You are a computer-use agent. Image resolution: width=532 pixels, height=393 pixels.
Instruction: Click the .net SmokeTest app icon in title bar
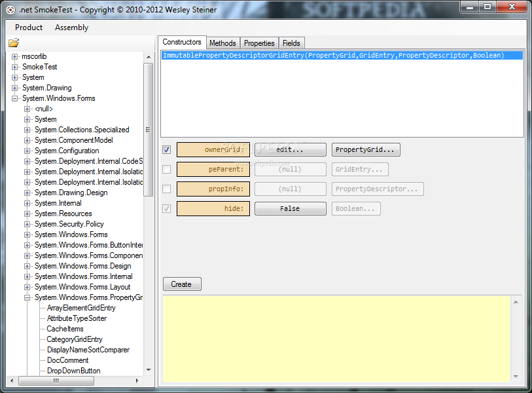pos(11,10)
